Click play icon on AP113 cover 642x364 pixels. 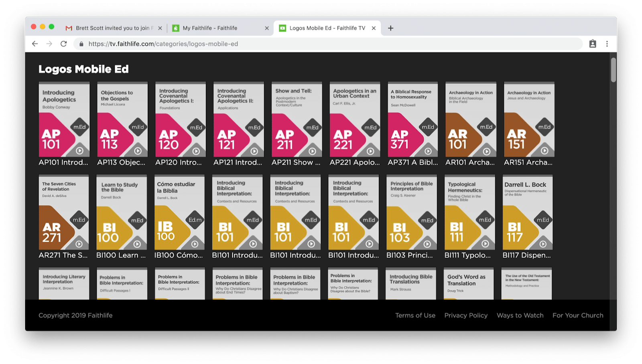[138, 151]
